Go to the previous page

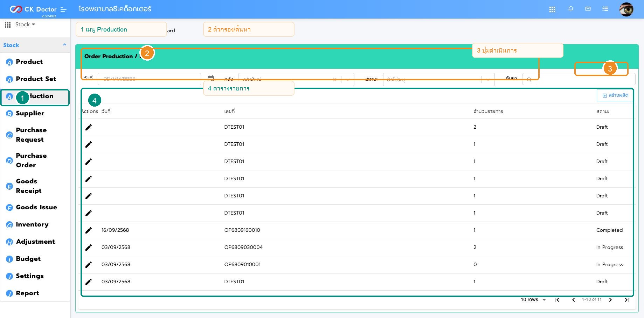click(x=574, y=300)
